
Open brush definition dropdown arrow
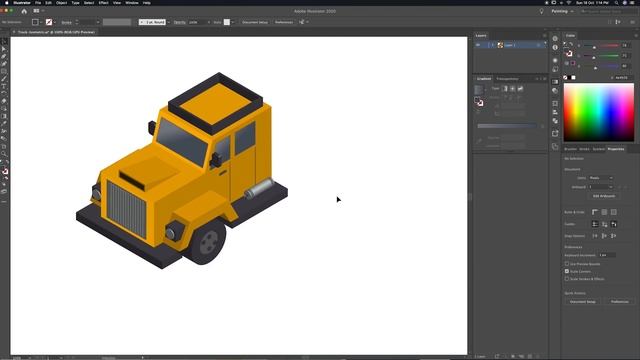(168, 22)
